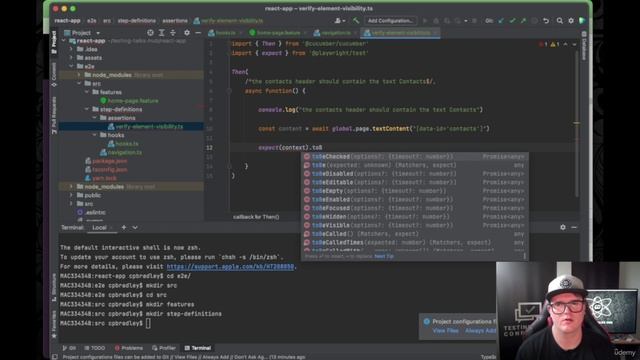Choose toBeVisible from completion list
This screenshot has height=360, width=640.
tap(414, 225)
